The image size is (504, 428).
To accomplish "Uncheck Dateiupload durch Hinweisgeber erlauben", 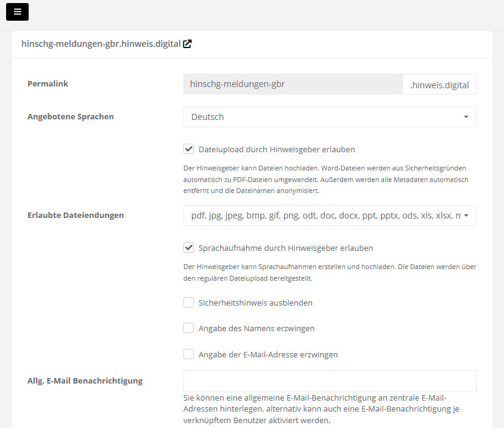I will pos(189,149).
